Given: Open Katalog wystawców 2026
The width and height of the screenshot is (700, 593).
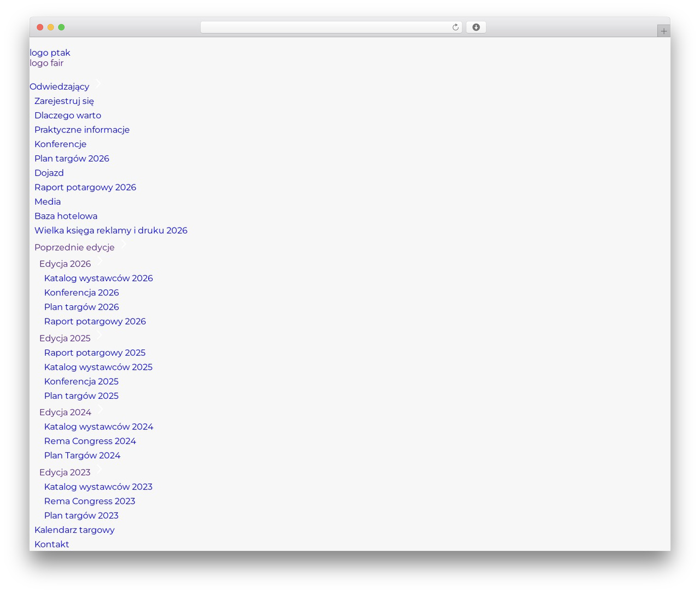Looking at the screenshot, I should [98, 278].
